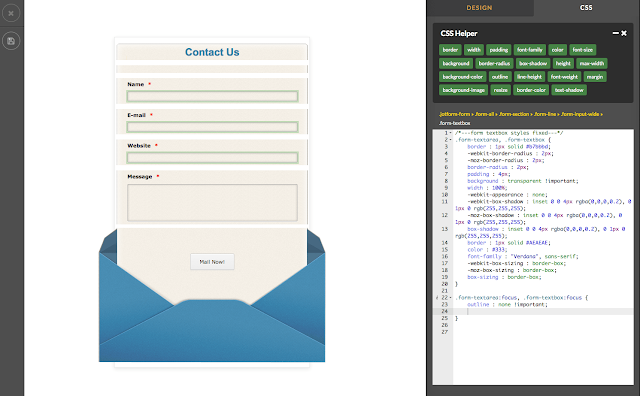The width and height of the screenshot is (640, 396).
Task: Choose the height helper tag
Action: 563,63
